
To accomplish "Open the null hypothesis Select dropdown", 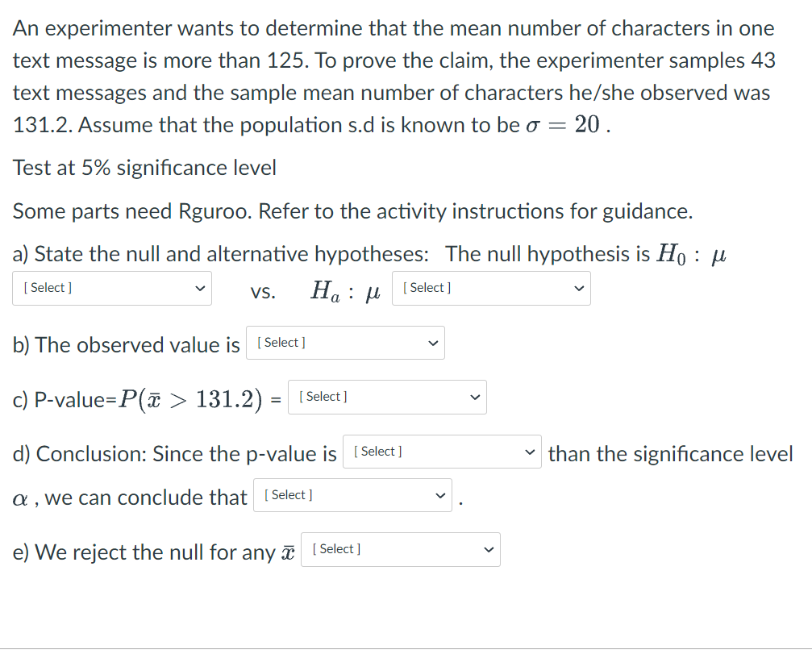I will point(111,288).
